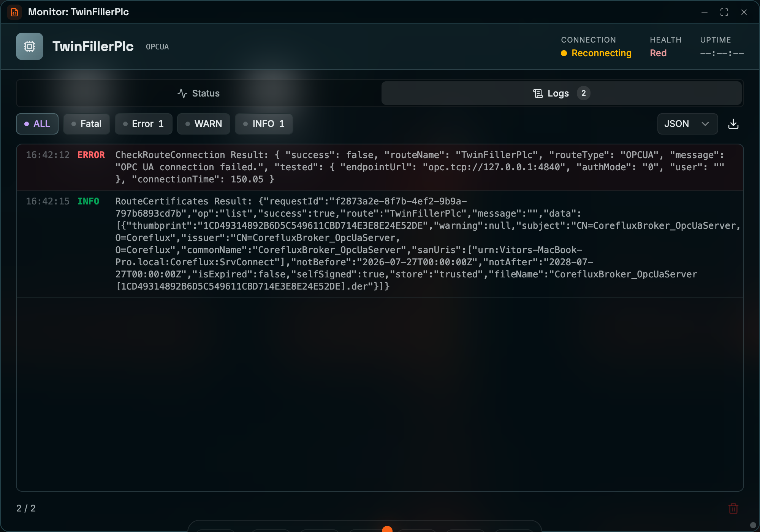
Task: Show ALL log levels filter
Action: click(37, 124)
